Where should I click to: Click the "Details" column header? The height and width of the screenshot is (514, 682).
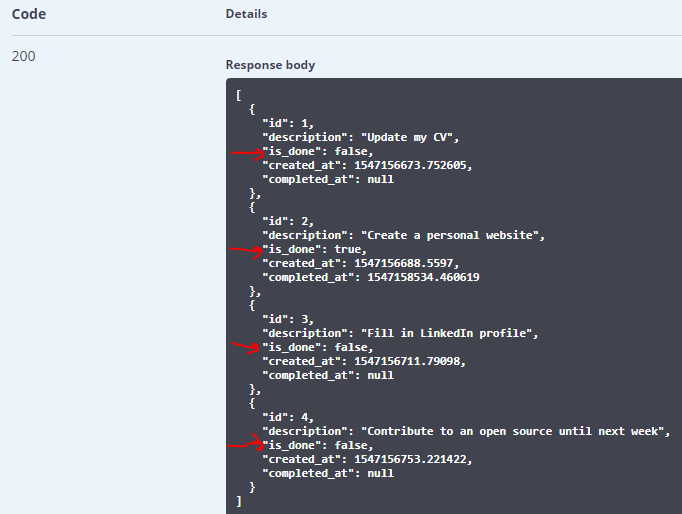click(246, 14)
